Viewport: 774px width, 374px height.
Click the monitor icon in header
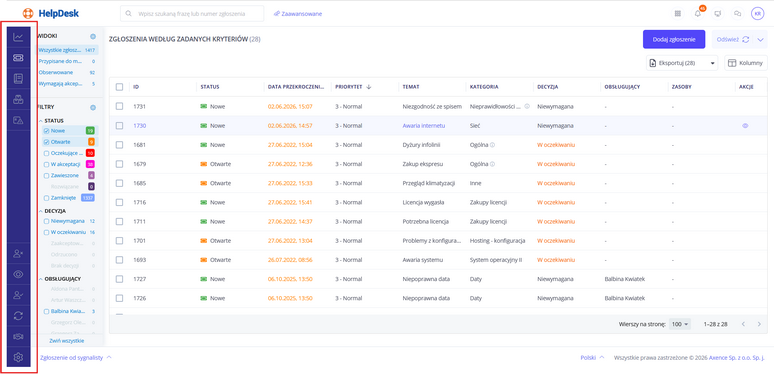[718, 14]
